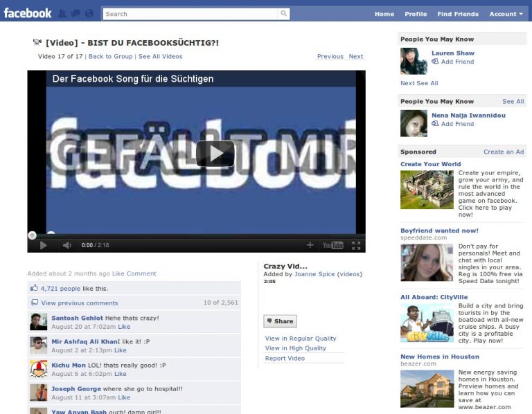532x414 pixels.
Task: Like Mir Ashfaq Ali Khan's comment
Action: tap(121, 350)
